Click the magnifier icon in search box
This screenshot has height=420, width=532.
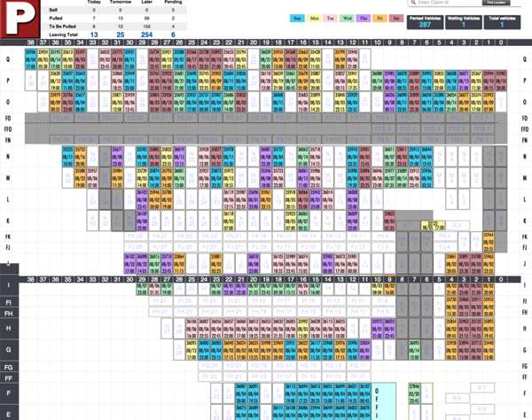[x=414, y=4]
